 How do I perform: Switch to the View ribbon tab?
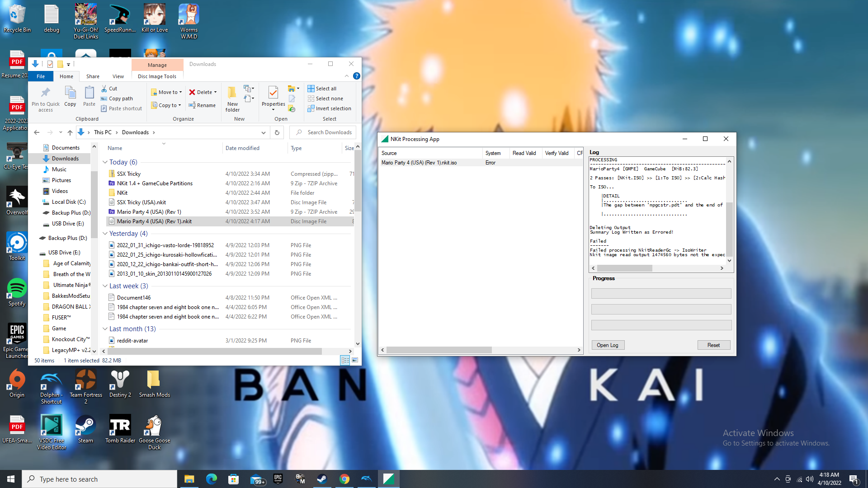pos(118,76)
